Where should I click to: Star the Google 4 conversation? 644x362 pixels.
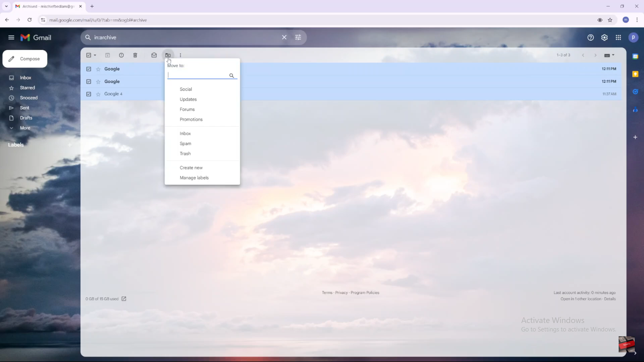98,94
